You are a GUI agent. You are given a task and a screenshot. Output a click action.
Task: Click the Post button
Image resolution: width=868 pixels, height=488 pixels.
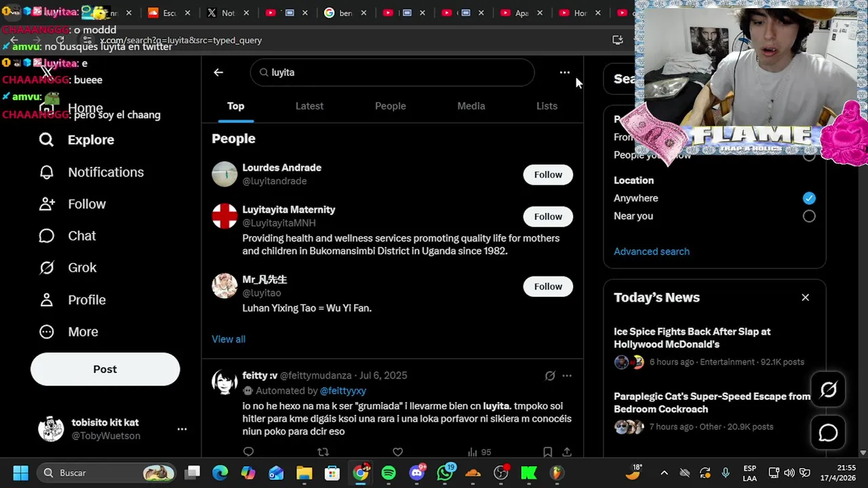coord(105,369)
